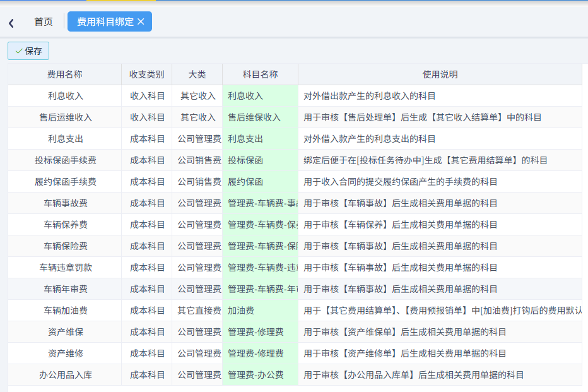This screenshot has width=588, height=392.
Task: Click the 大类 column header
Action: [198, 74]
